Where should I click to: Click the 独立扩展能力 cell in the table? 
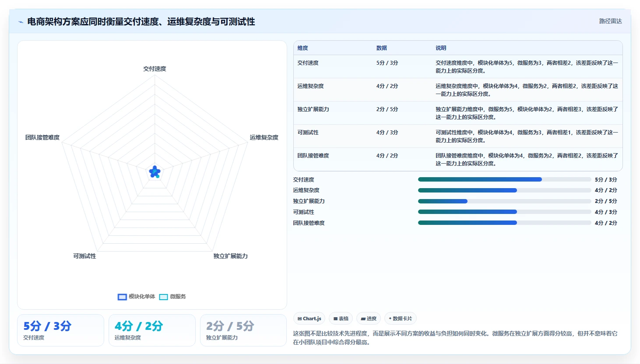coord(313,109)
